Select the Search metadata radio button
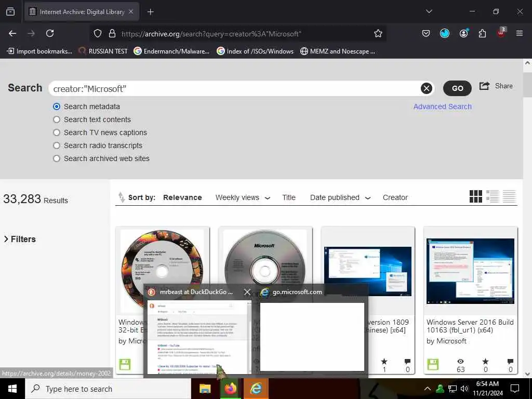The width and height of the screenshot is (532, 399). tap(57, 107)
